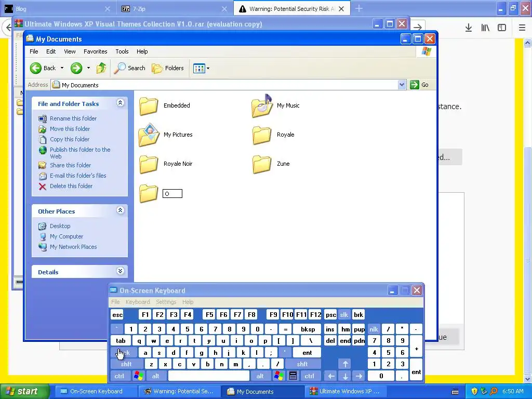Toggle slk scroll lock key
This screenshot has width=532, height=399.
click(x=344, y=315)
